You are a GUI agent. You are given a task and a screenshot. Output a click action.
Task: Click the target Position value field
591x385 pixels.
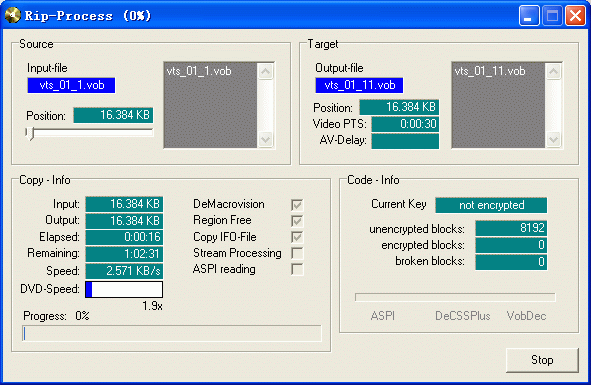[399, 107]
